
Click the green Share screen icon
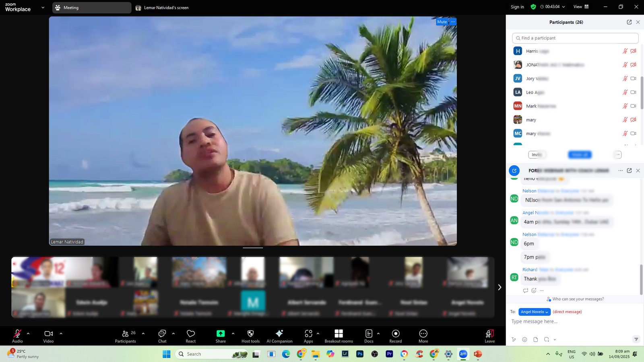[x=221, y=333]
